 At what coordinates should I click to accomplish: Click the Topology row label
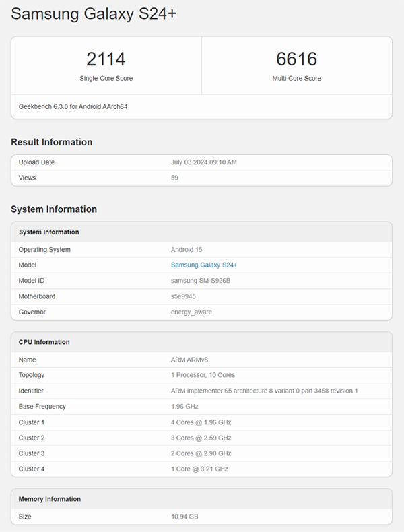(32, 375)
